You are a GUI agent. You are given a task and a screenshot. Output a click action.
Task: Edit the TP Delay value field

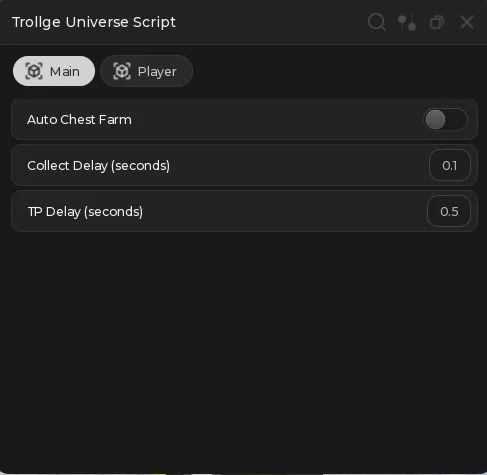click(x=449, y=211)
